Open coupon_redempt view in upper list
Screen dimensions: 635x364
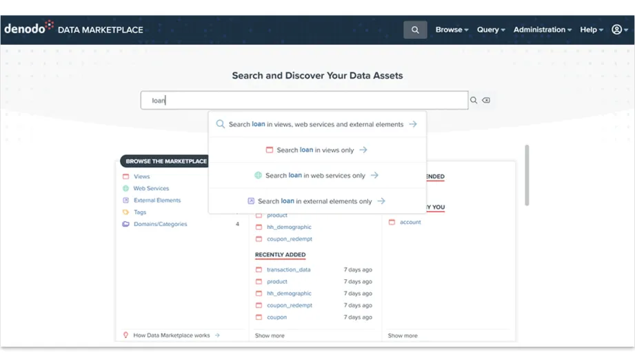(289, 239)
